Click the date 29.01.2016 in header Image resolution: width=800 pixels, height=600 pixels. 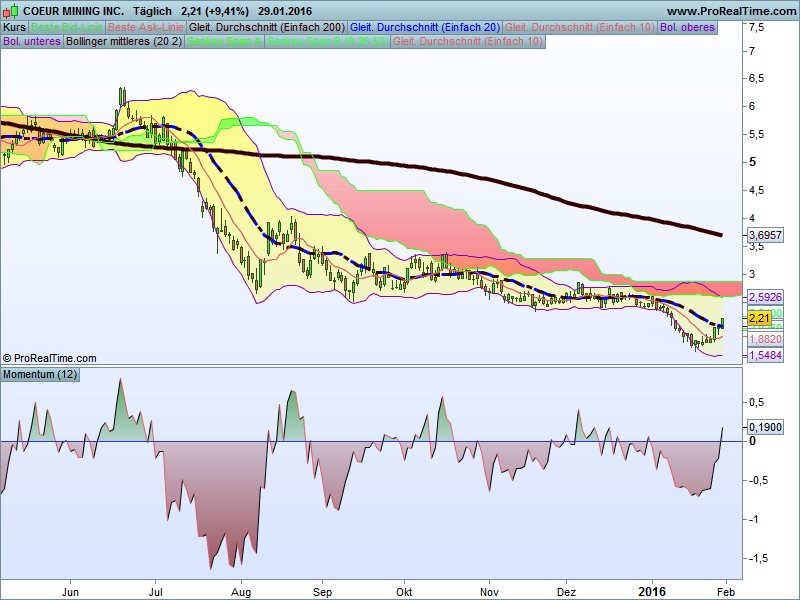[x=285, y=11]
